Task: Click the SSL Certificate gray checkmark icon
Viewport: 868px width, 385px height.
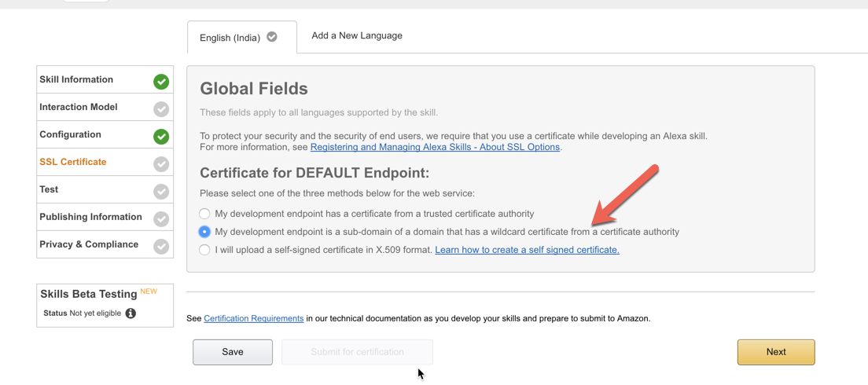Action: [x=161, y=163]
